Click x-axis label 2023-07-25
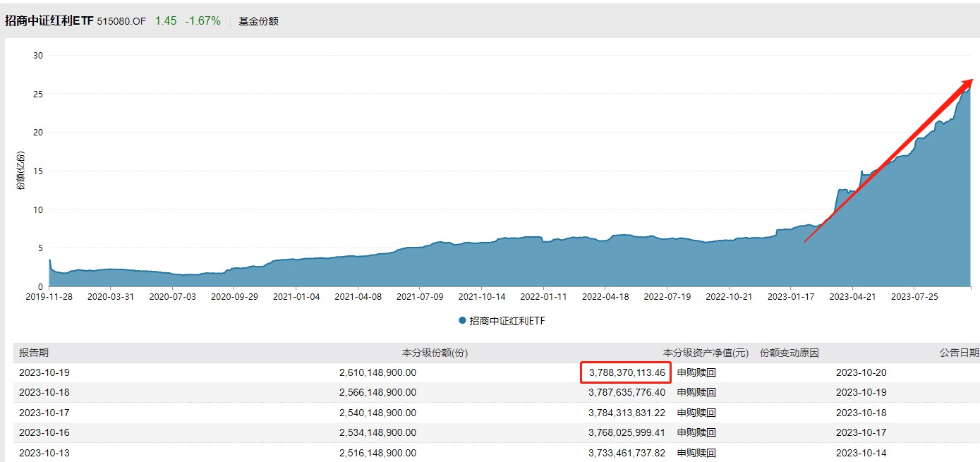 (x=914, y=297)
